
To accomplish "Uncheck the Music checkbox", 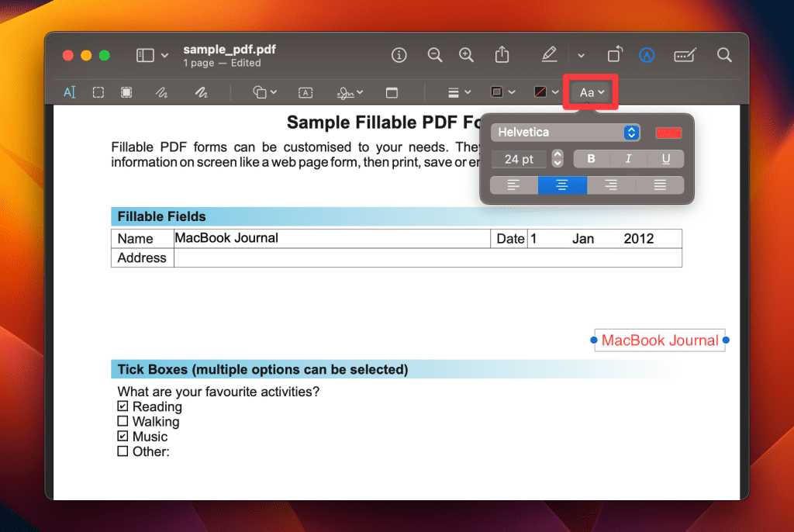I will (123, 437).
